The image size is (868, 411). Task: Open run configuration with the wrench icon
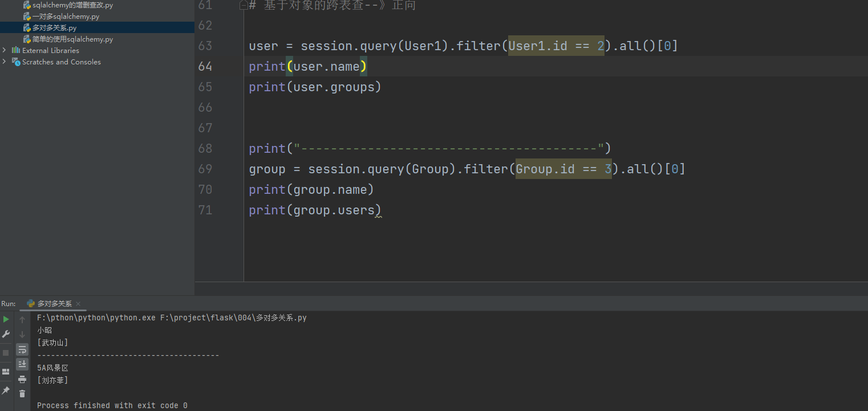click(x=6, y=334)
